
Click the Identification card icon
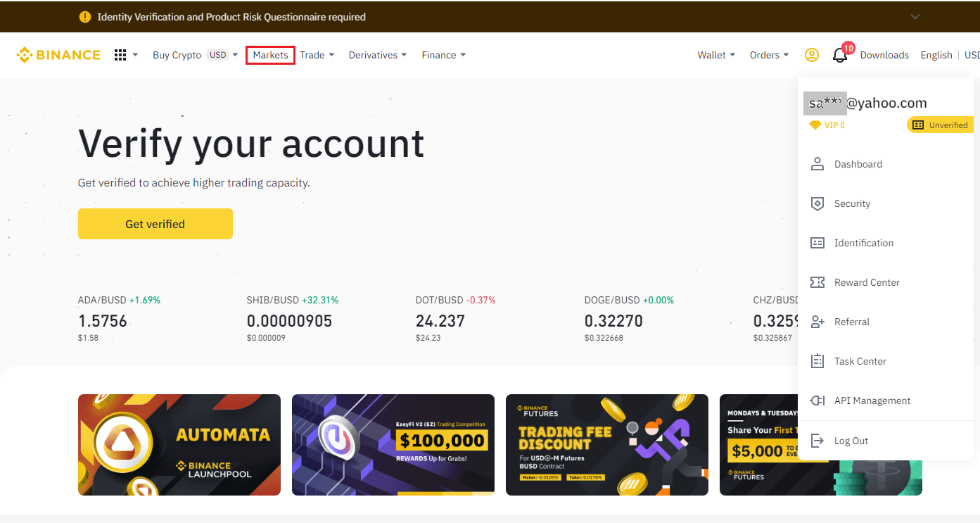coord(817,243)
